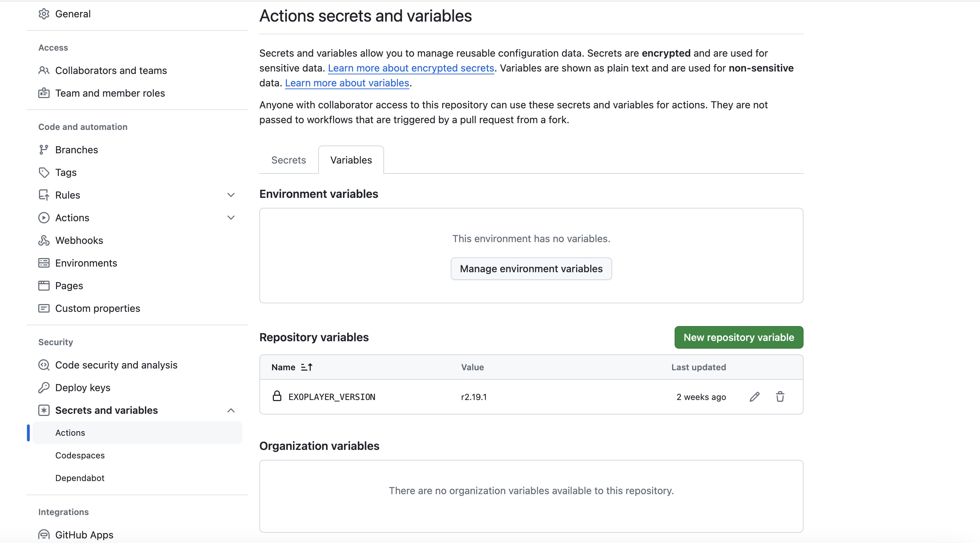Click the Collaborators and teams people icon

point(44,70)
